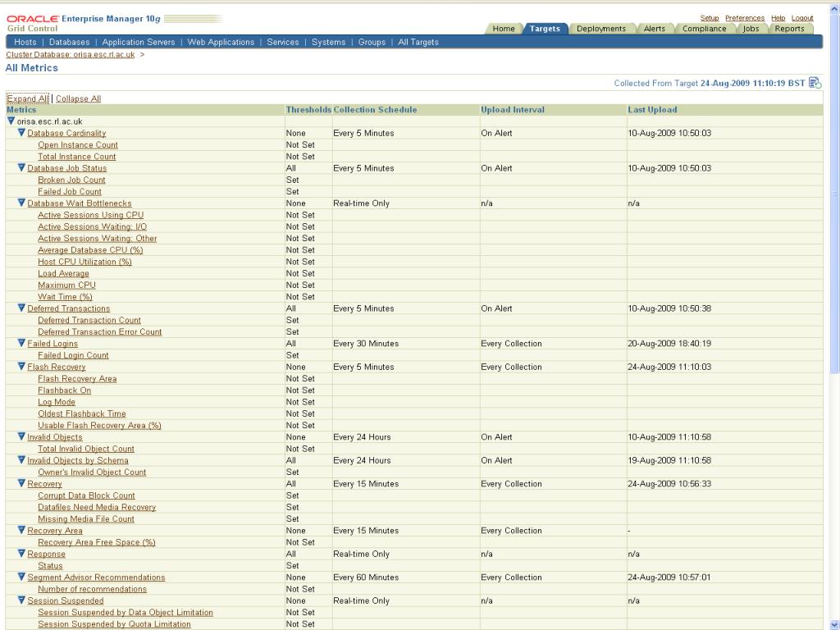Viewport: 840px width, 630px height.
Task: Open Session Suspended by Quota Limitation
Action: (114, 624)
